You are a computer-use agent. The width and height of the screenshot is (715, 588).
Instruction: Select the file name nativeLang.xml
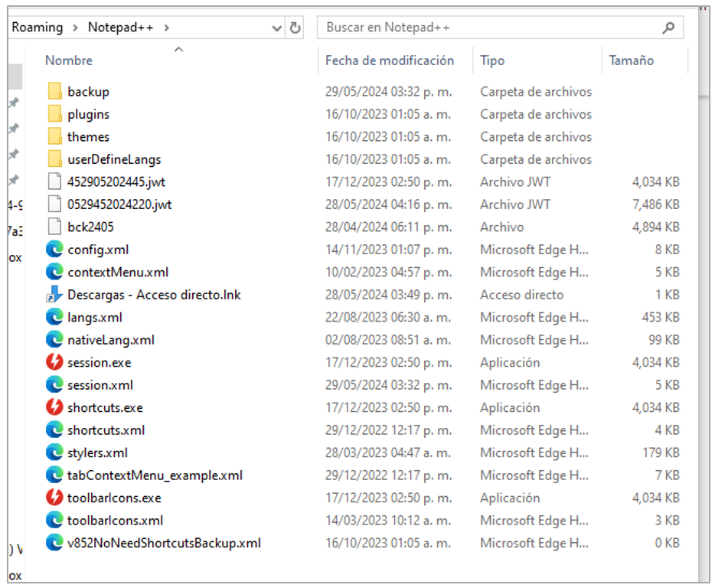point(111,340)
